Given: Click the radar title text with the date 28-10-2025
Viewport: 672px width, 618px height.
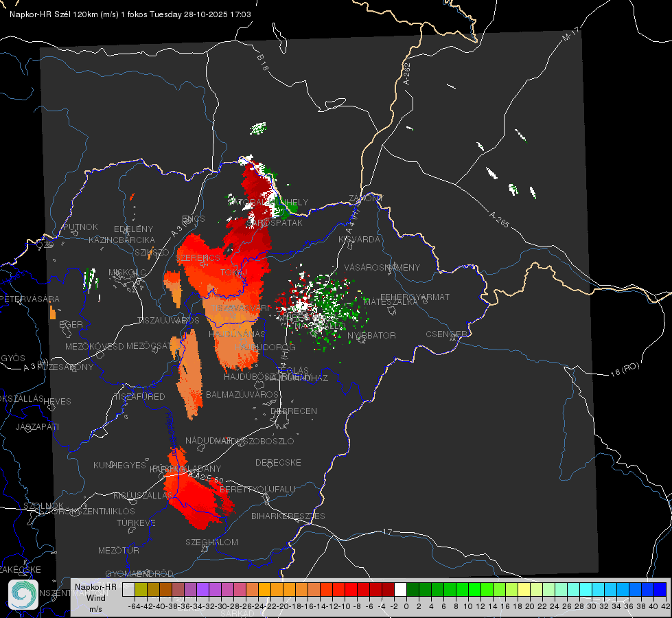Looking at the screenshot, I should pos(130,14).
